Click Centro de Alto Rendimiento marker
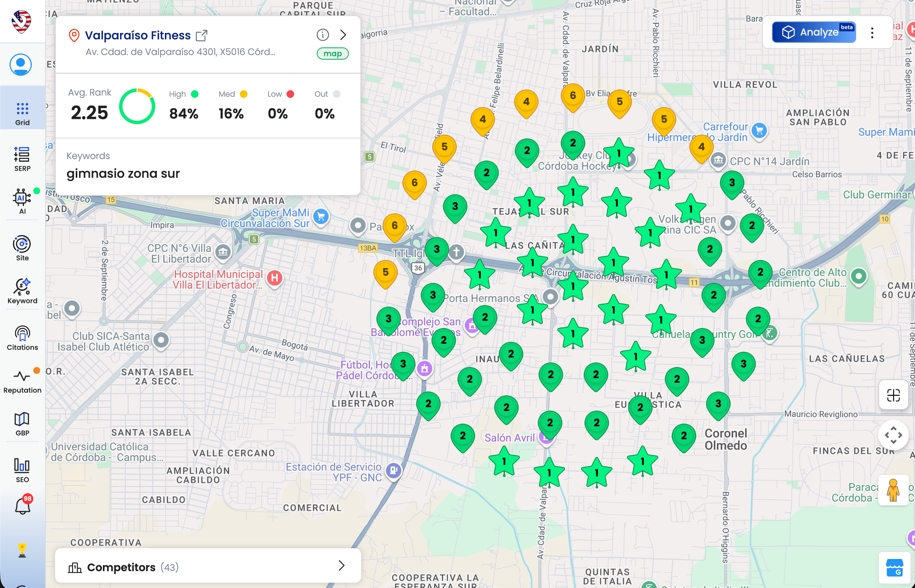The height and width of the screenshot is (588, 915). [x=858, y=276]
